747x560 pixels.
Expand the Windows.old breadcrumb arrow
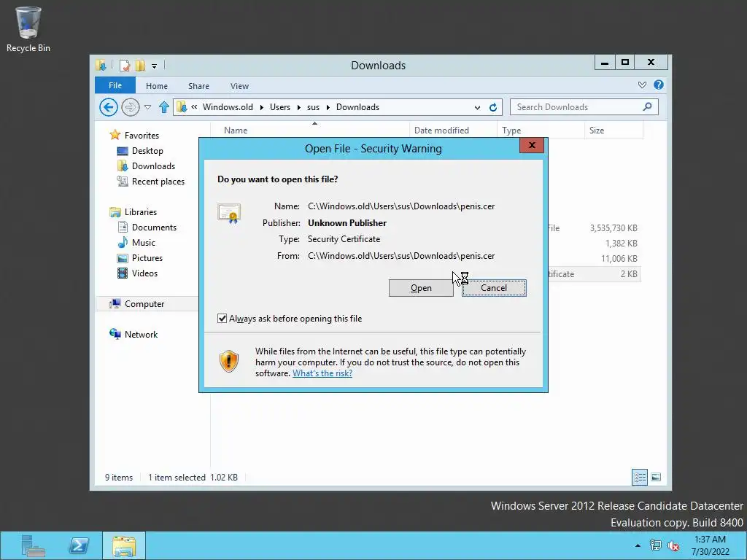[x=262, y=108]
